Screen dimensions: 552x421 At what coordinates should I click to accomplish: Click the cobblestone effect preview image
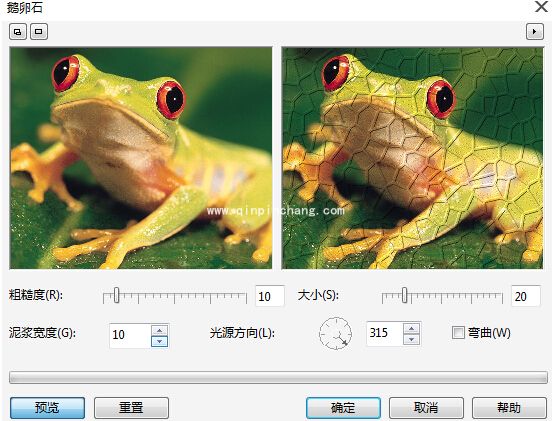pyautogui.click(x=412, y=158)
